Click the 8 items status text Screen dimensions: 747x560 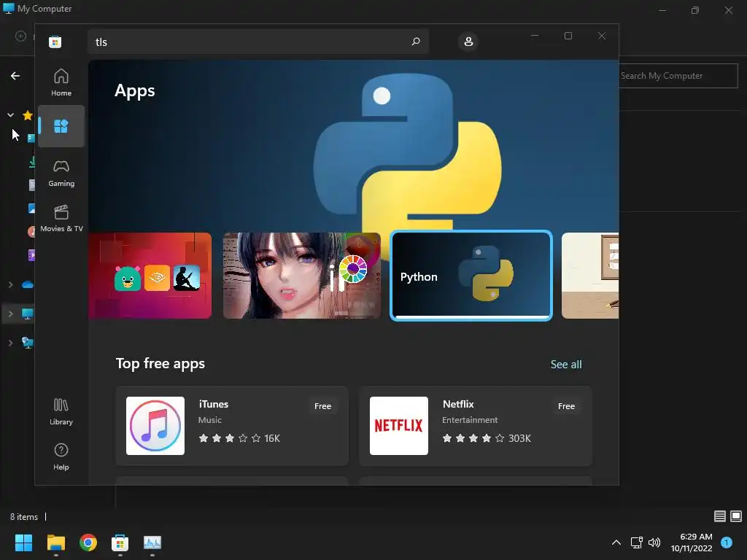pyautogui.click(x=24, y=517)
